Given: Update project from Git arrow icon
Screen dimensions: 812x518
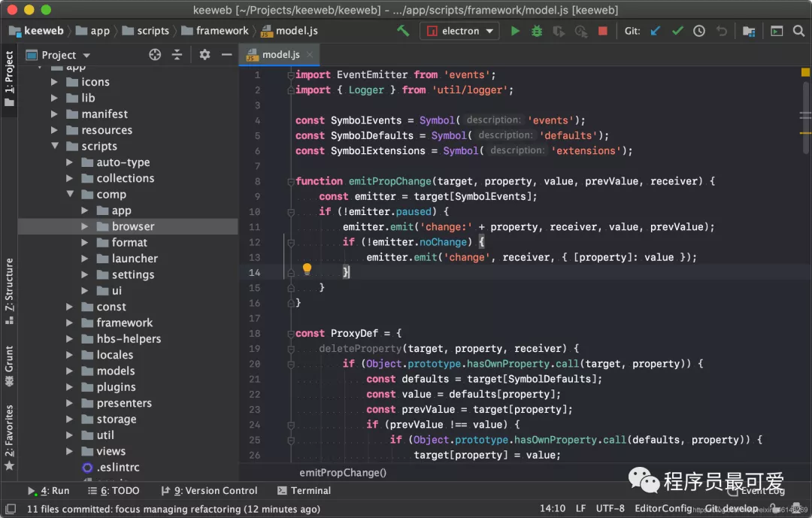Looking at the screenshot, I should [x=656, y=31].
